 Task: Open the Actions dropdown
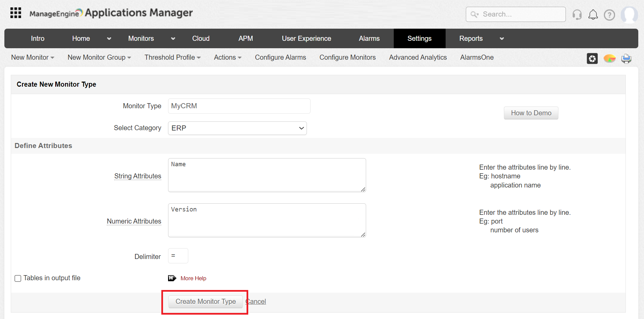228,57
